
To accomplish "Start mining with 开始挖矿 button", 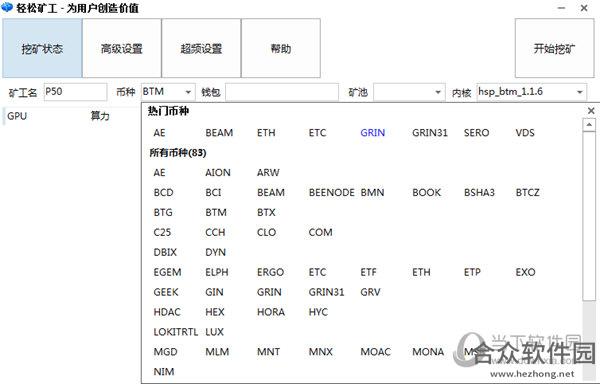I will [554, 49].
